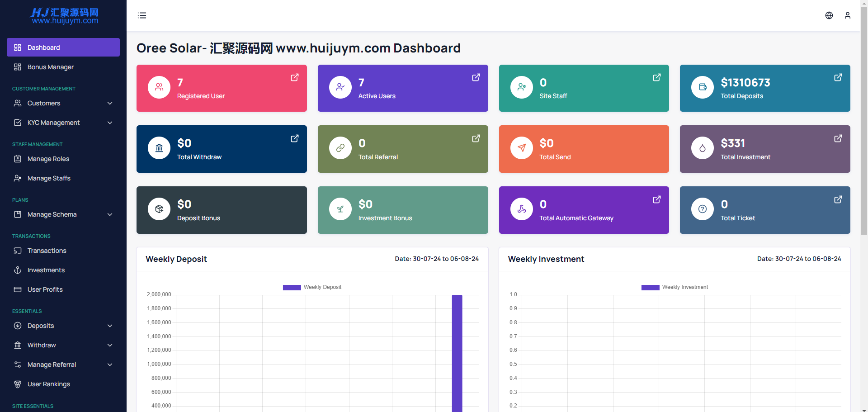Image resolution: width=868 pixels, height=412 pixels.
Task: Open the KYC Management menu entry
Action: pyautogui.click(x=63, y=123)
